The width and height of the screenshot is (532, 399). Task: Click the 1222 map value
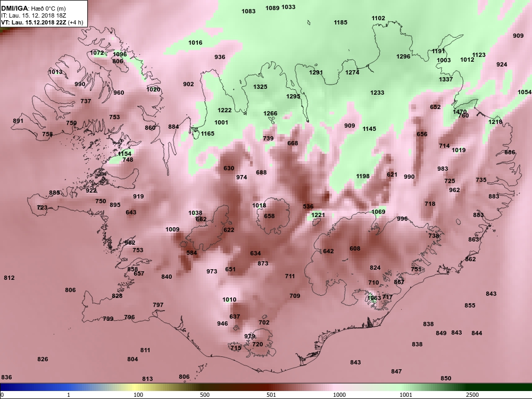tap(225, 110)
